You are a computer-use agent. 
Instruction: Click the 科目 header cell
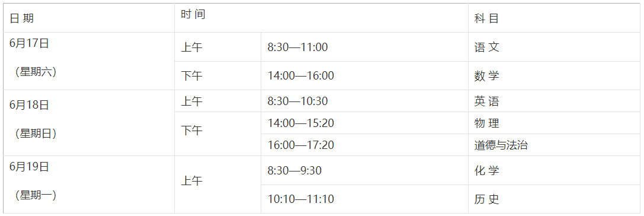[x=554, y=18]
